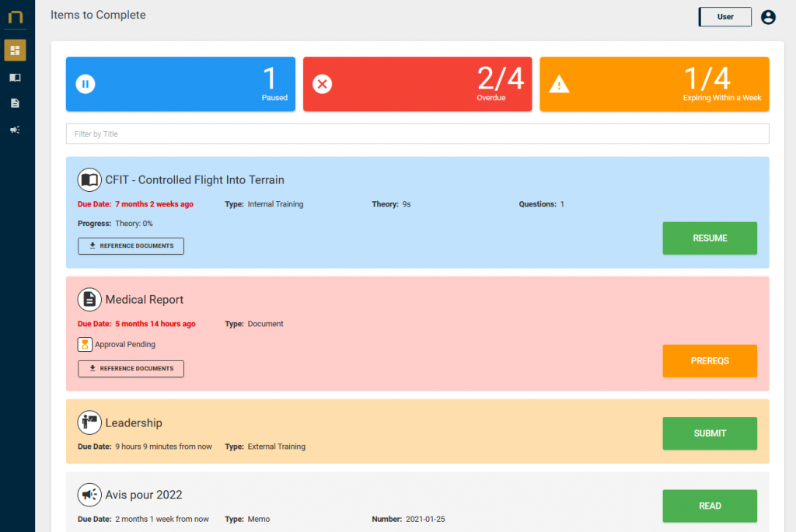The width and height of the screenshot is (796, 532).
Task: Click the Filter by Title field
Action: point(417,134)
